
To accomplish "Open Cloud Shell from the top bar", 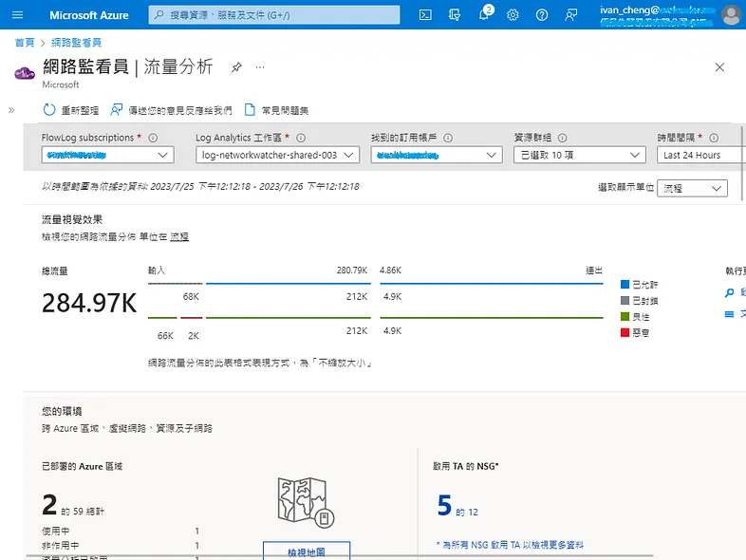I will [425, 15].
